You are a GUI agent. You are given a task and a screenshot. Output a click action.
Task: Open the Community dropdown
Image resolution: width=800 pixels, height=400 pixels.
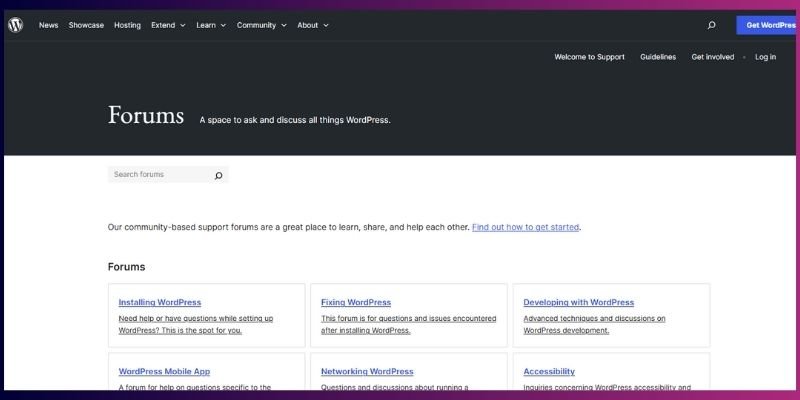(x=262, y=25)
